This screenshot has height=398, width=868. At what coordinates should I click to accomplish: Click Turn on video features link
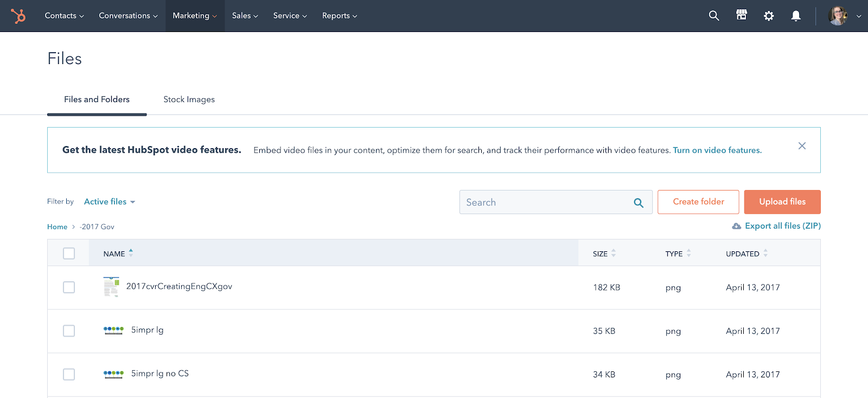tap(717, 150)
